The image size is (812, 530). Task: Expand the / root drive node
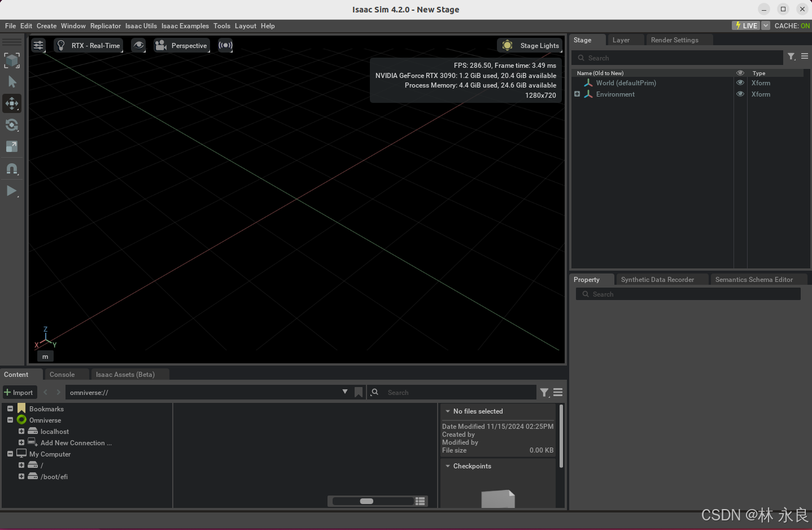(x=21, y=465)
